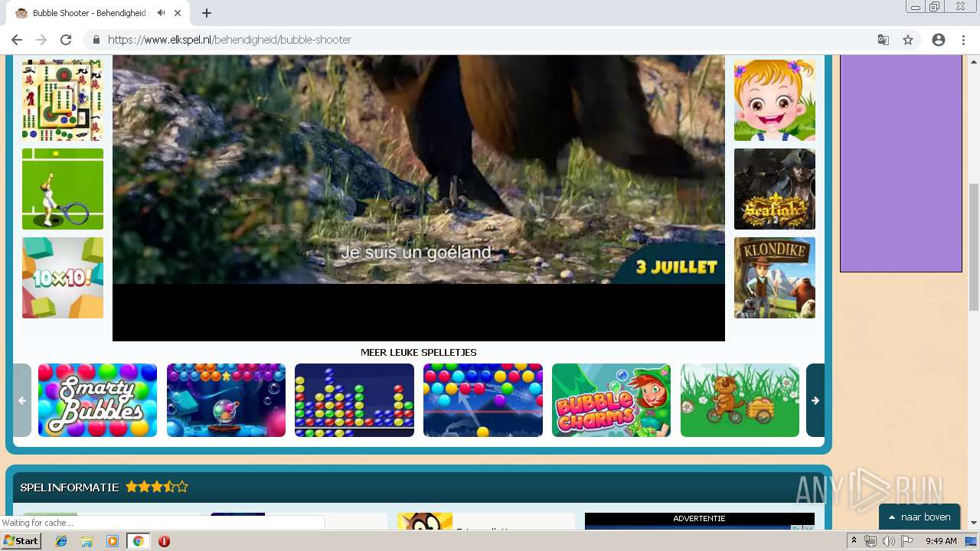Show next games with right carousel arrow
980x551 pixels.
tap(815, 400)
